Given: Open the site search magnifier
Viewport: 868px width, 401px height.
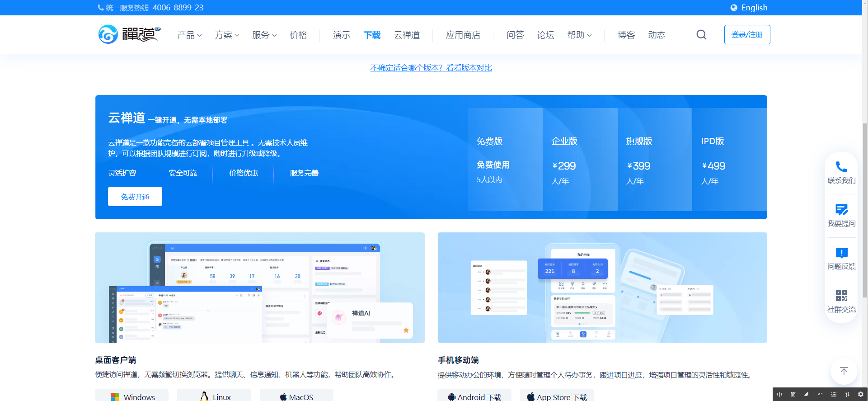Looking at the screenshot, I should pyautogui.click(x=701, y=35).
